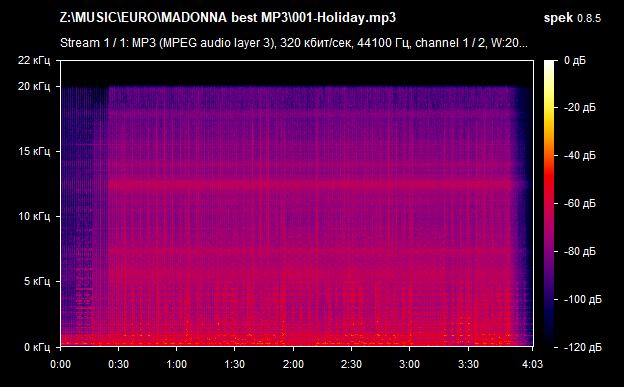Click the 5 кГц frequency axis label
624x387 pixels.
click(37, 281)
